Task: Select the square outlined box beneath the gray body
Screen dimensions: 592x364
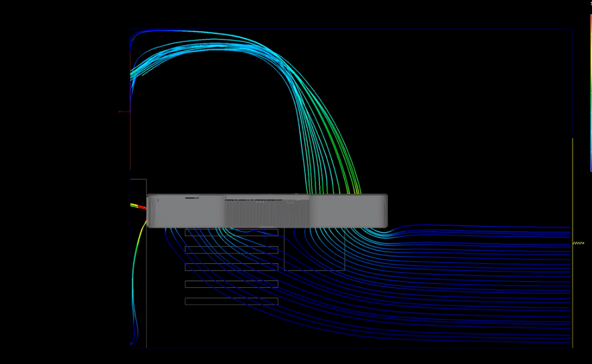Action: [315, 249]
